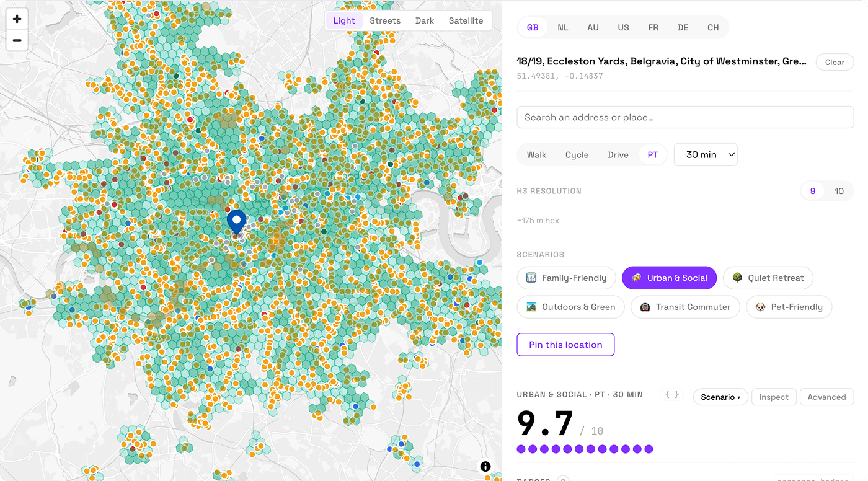Focus the address search field
The width and height of the screenshot is (868, 481).
click(x=685, y=117)
